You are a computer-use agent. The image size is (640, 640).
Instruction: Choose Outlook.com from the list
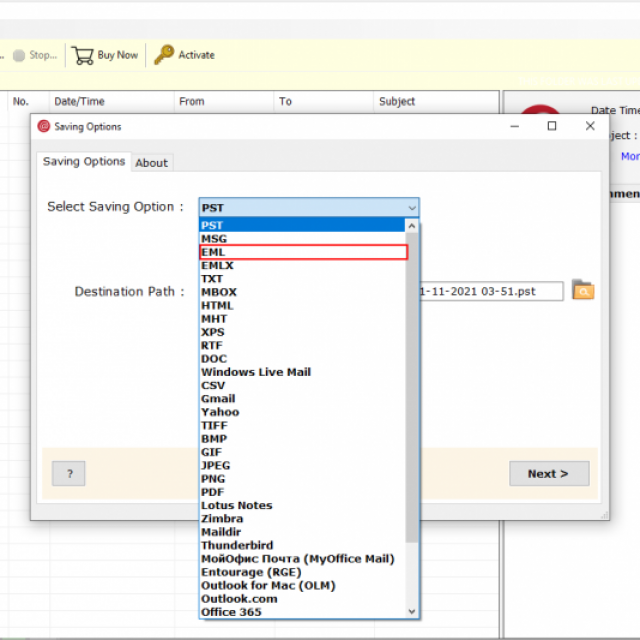click(302, 599)
